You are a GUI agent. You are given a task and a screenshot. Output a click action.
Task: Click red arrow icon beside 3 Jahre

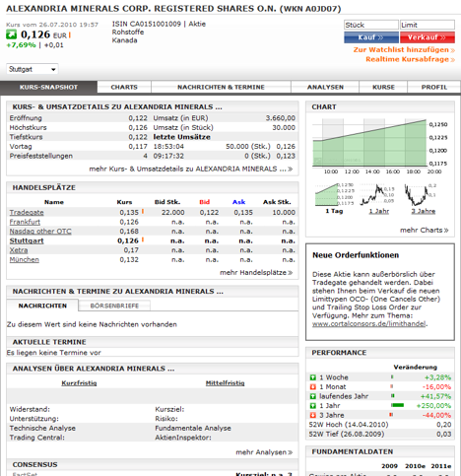[x=313, y=415]
